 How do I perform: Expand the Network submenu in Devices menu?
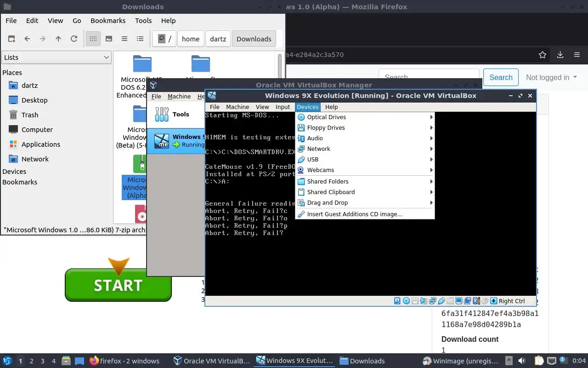[x=365, y=149]
